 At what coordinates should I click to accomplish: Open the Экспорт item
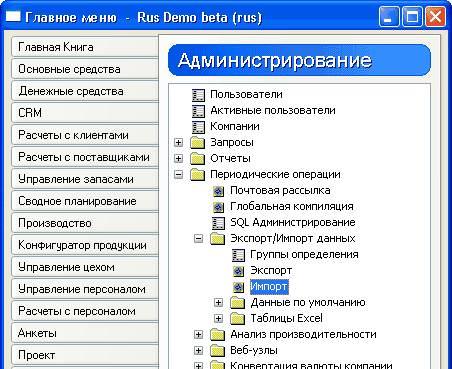271,271
